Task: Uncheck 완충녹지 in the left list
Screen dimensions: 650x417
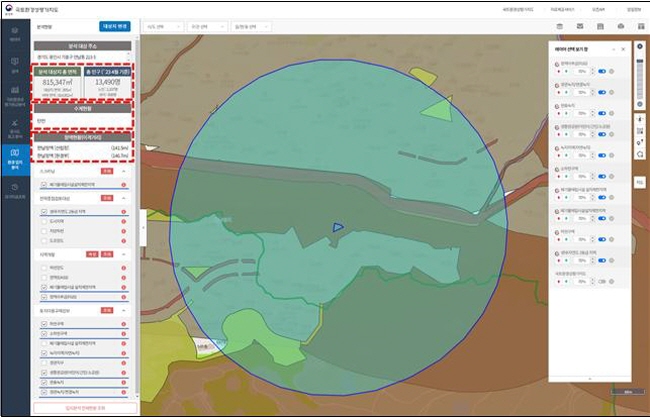Action: coord(44,382)
